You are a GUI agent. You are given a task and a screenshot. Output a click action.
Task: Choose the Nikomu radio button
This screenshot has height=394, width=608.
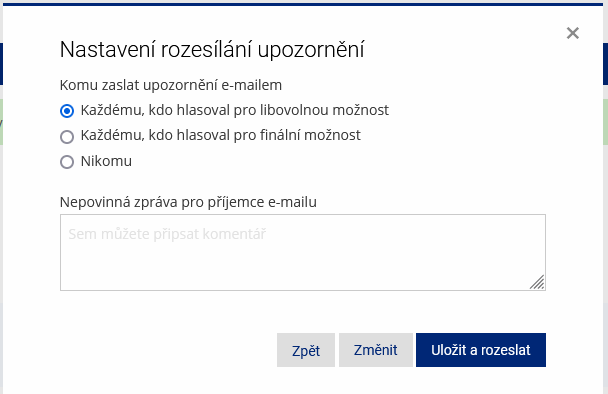pyautogui.click(x=67, y=162)
